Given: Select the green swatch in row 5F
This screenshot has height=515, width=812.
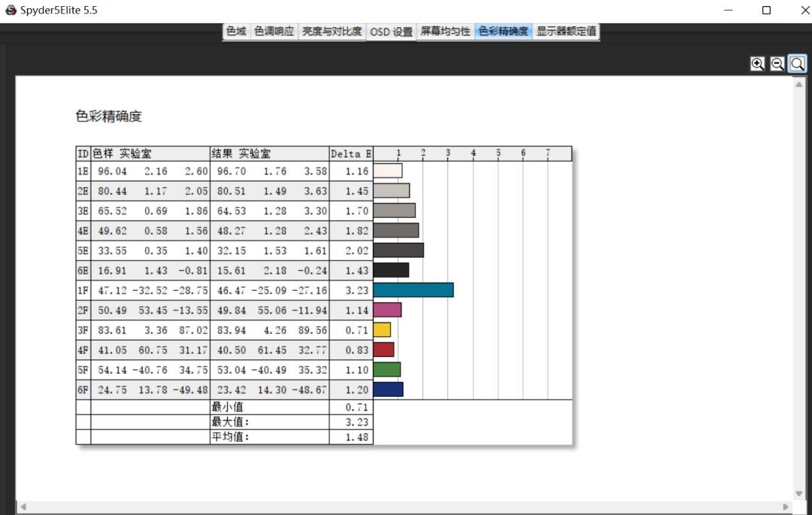Looking at the screenshot, I should (x=388, y=369).
